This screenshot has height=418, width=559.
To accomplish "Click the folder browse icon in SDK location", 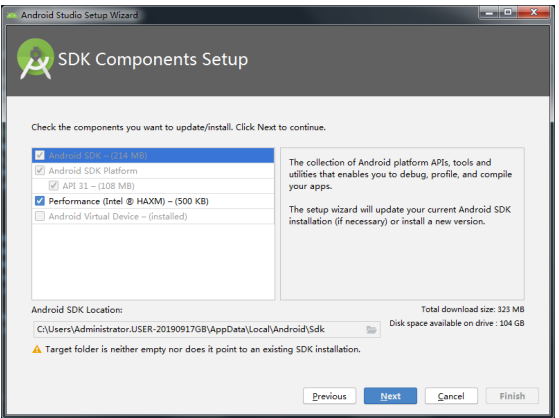I will [371, 330].
